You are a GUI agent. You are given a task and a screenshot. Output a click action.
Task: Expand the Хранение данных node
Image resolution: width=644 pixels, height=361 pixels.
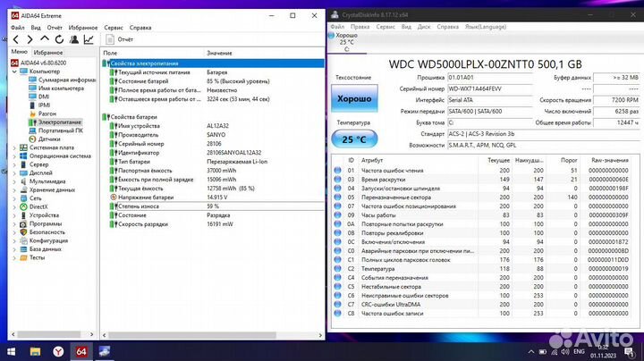[14, 190]
